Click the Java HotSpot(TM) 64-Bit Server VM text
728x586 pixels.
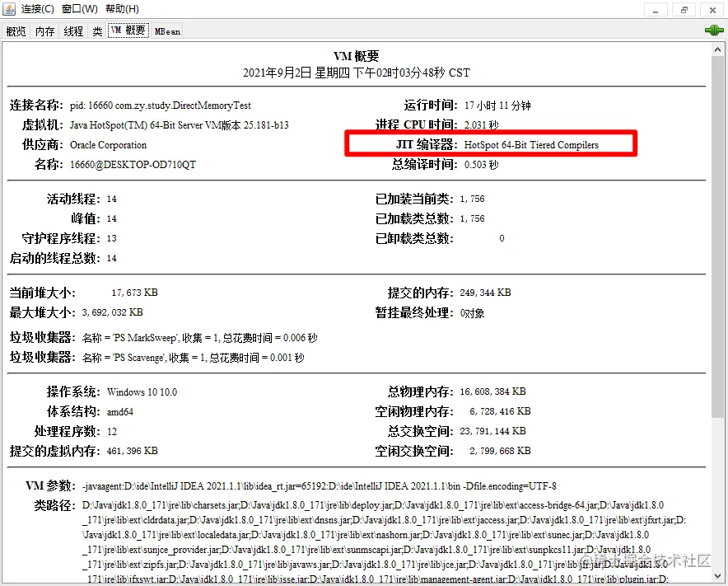(x=180, y=125)
